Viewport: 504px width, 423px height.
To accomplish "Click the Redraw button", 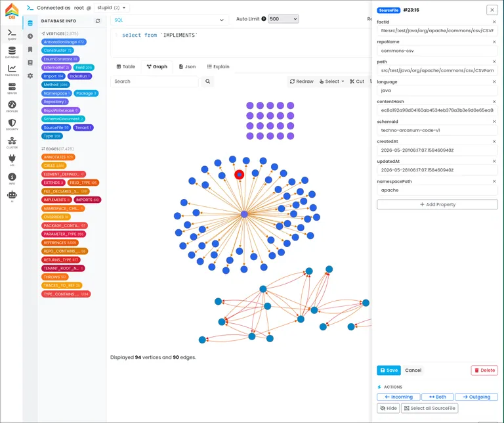I will click(301, 81).
